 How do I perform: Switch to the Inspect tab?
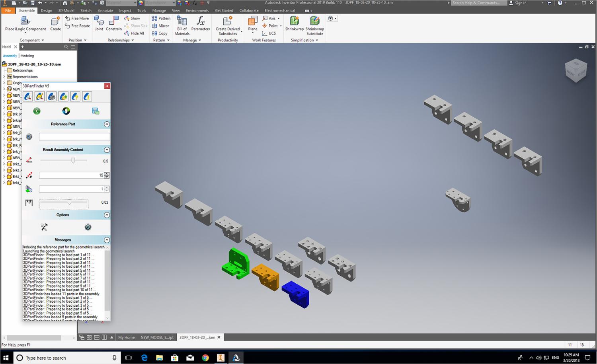click(125, 10)
